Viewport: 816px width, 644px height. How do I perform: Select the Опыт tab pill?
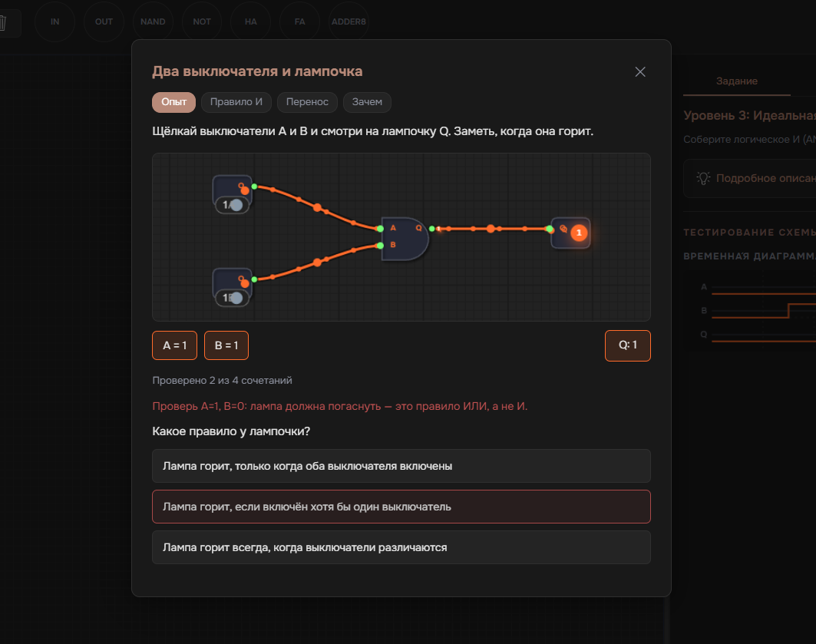(x=173, y=102)
